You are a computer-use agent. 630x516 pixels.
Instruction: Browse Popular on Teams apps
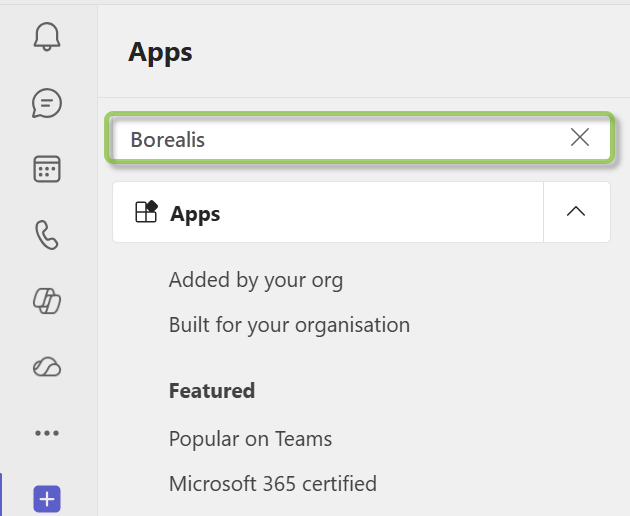point(250,439)
